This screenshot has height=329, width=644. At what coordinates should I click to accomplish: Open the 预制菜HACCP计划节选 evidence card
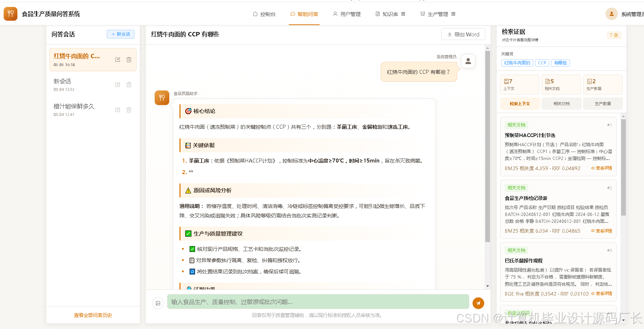pyautogui.click(x=559, y=147)
